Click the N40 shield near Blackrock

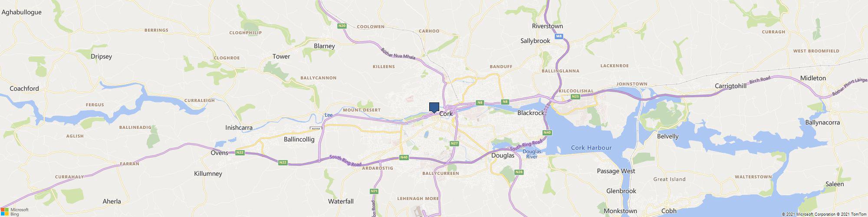[547, 132]
